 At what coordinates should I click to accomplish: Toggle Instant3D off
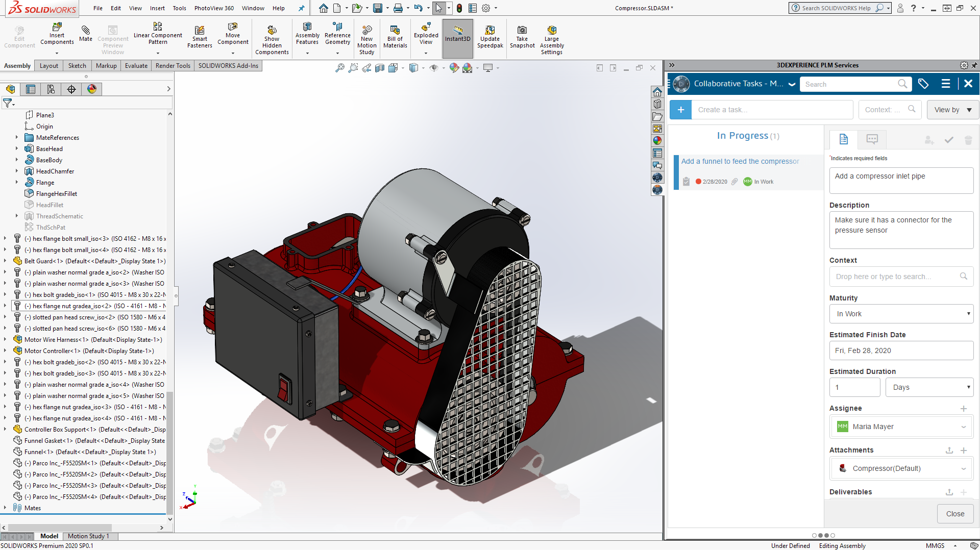point(457,36)
